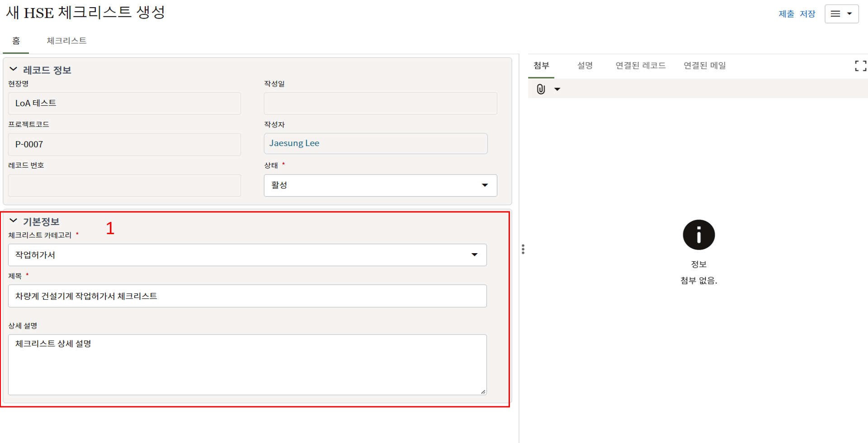Open the hamburger menu button
The height and width of the screenshot is (443, 868).
click(841, 14)
